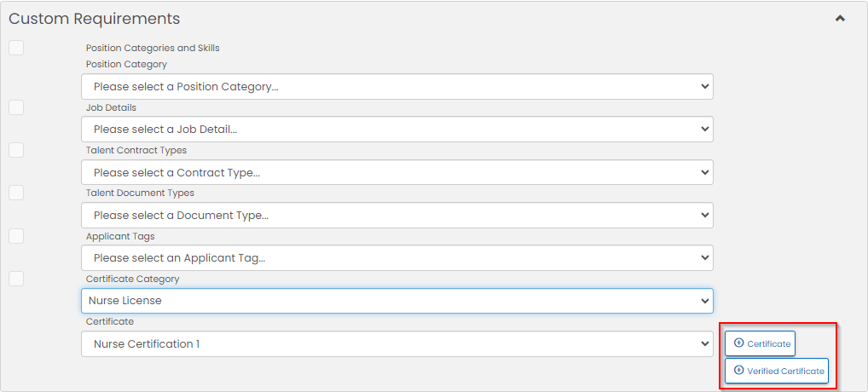The image size is (868, 392).
Task: Expand the Contract Type dropdown
Action: [x=397, y=172]
